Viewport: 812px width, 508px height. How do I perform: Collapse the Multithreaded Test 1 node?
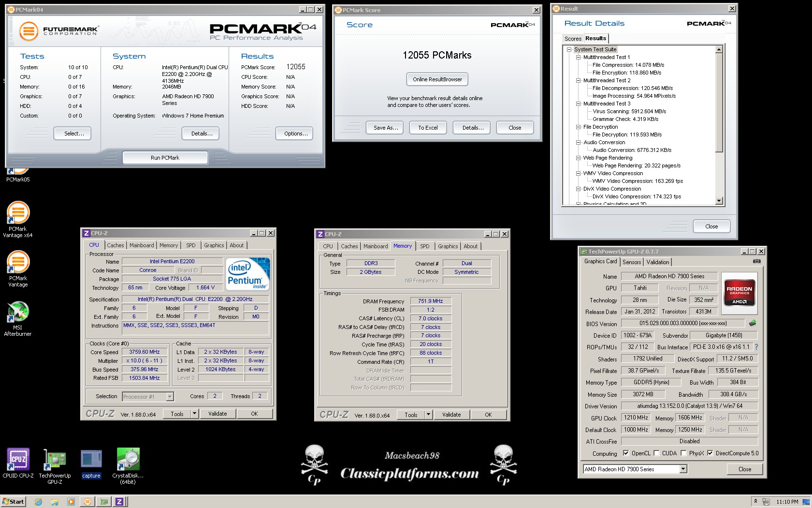point(578,57)
